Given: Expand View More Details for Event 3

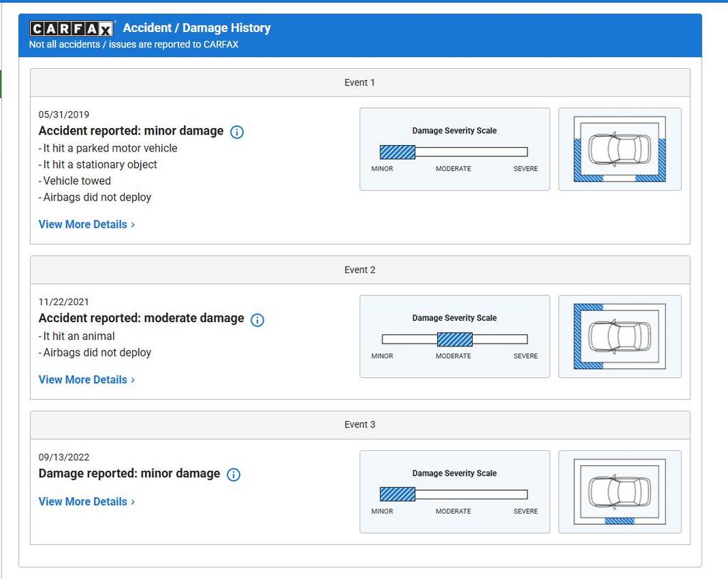Looking at the screenshot, I should pyautogui.click(x=86, y=501).
